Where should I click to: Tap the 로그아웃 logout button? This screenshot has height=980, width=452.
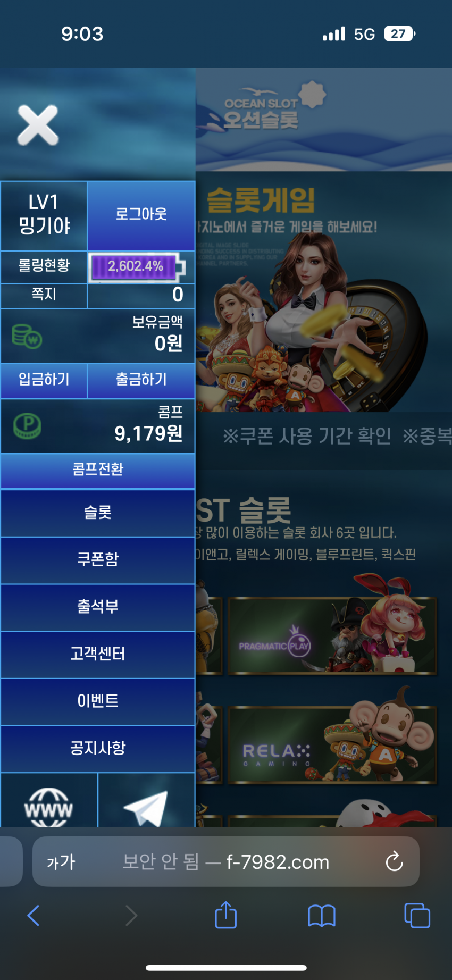[x=141, y=215]
